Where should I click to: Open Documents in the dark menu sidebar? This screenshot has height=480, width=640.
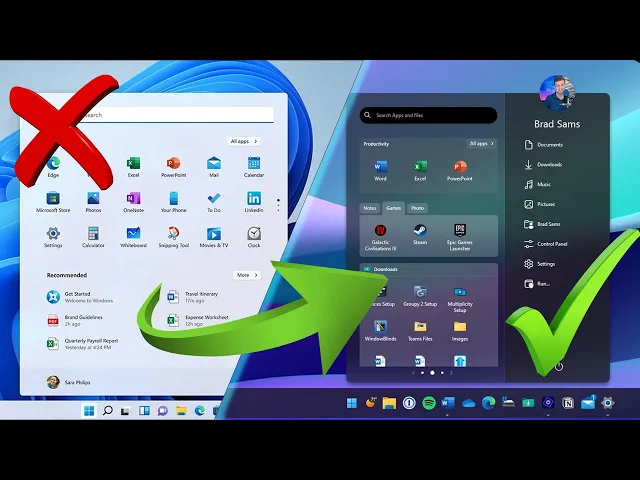(x=544, y=145)
